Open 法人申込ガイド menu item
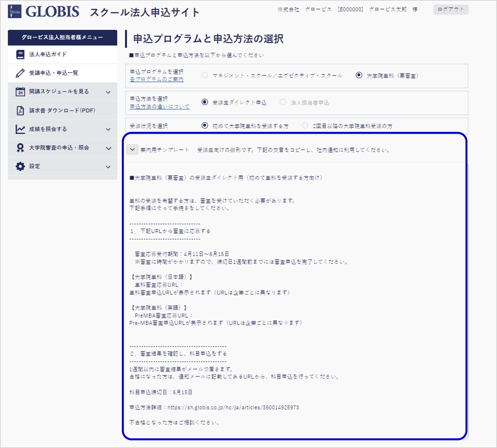Image resolution: width=497 pixels, height=448 pixels. (62, 55)
